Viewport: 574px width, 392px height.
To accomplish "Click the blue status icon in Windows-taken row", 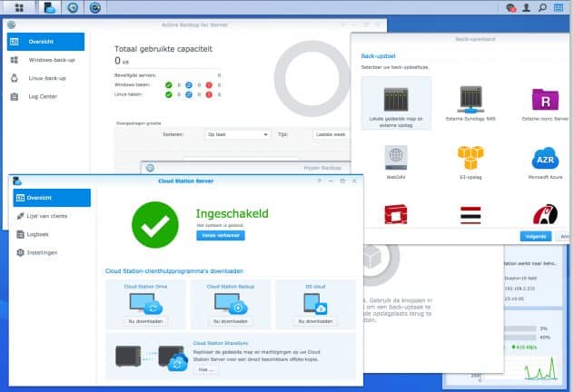I will [x=189, y=85].
